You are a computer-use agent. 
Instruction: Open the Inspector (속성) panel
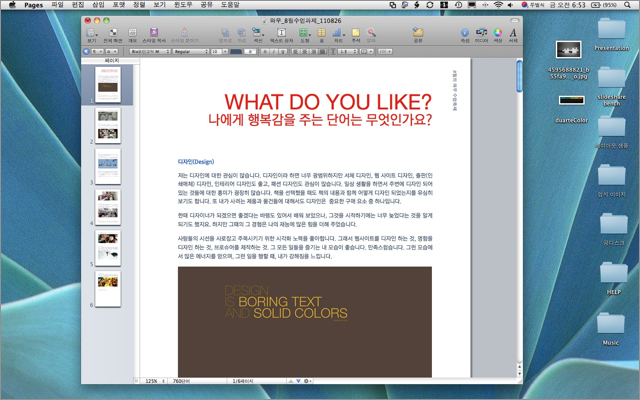[465, 35]
